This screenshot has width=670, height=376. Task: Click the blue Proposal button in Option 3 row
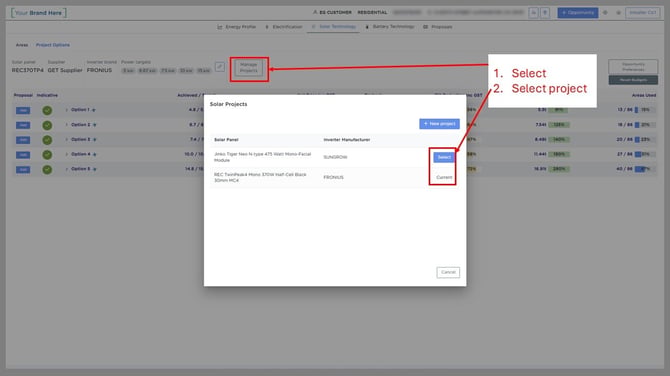(23, 140)
